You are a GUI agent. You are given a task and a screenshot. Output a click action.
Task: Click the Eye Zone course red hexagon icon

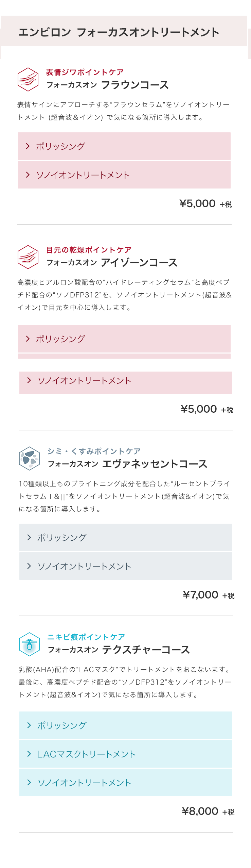(28, 257)
